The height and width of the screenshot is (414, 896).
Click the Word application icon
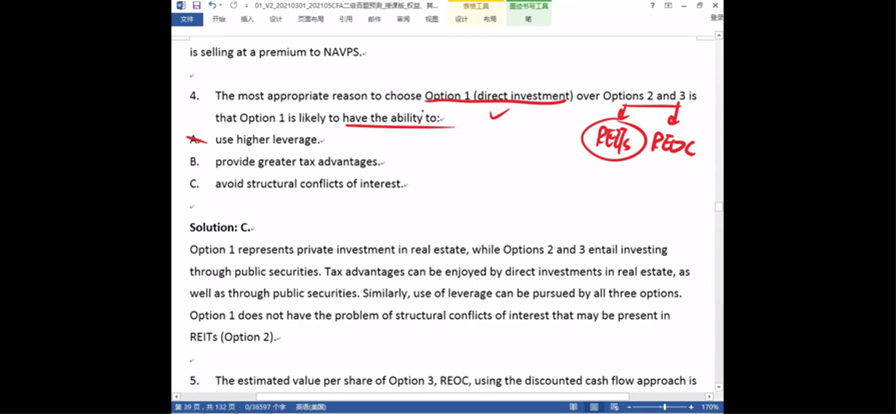pyautogui.click(x=181, y=6)
